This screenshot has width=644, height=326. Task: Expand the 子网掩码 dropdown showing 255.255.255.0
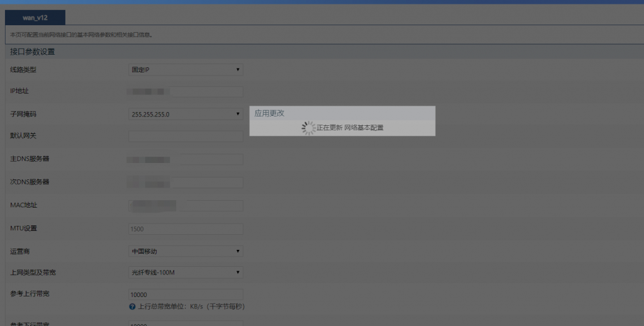(x=186, y=114)
